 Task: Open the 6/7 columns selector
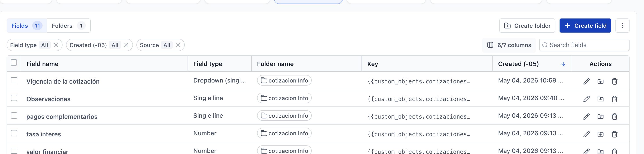[509, 45]
